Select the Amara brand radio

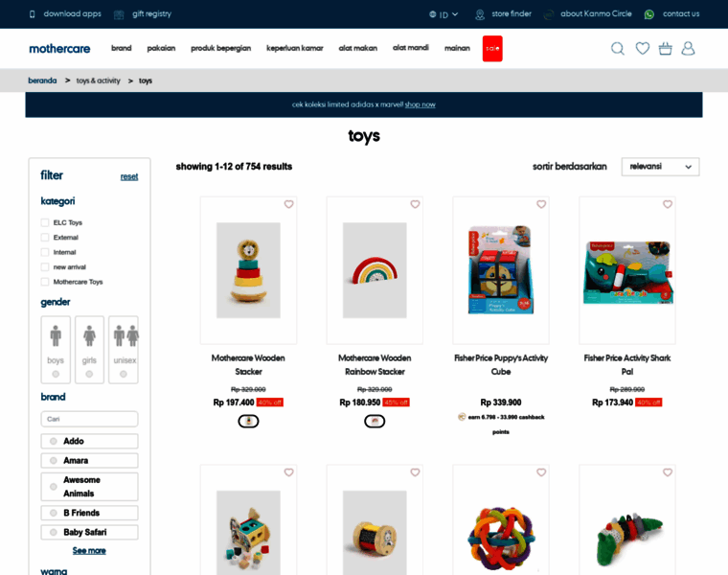pyautogui.click(x=54, y=461)
